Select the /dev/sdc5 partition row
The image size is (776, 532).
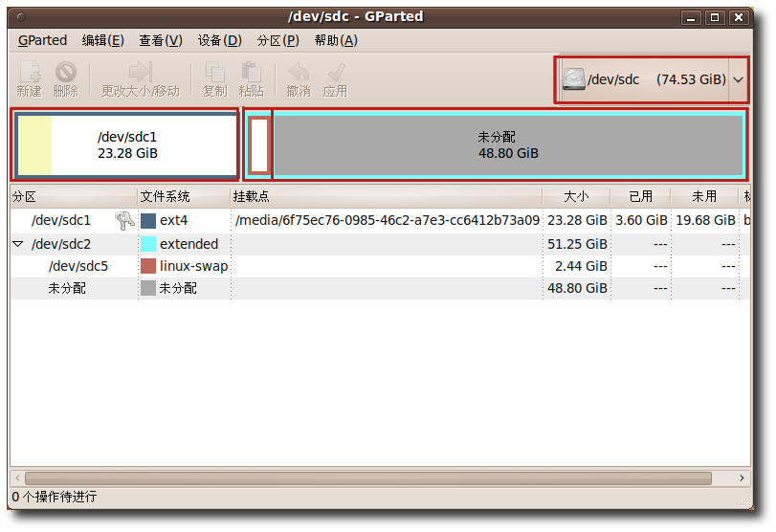[380, 266]
